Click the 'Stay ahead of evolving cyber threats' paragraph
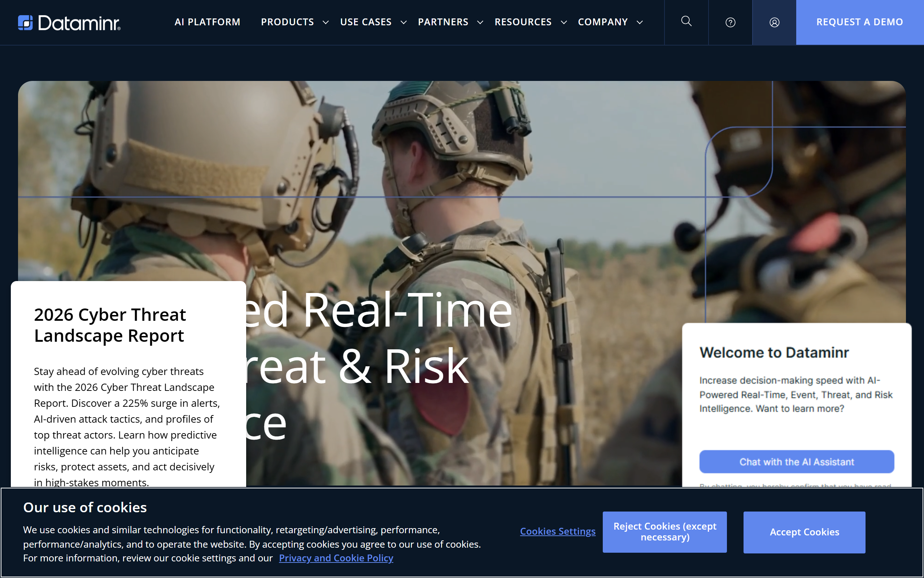 127,427
